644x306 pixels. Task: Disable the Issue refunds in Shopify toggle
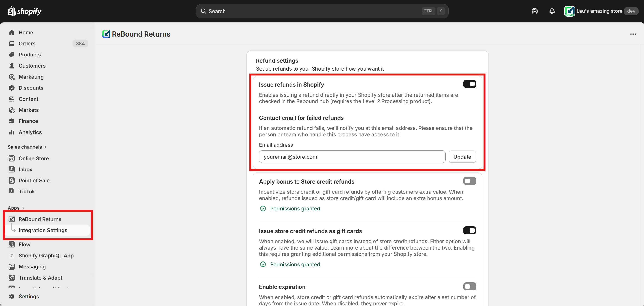click(x=469, y=84)
